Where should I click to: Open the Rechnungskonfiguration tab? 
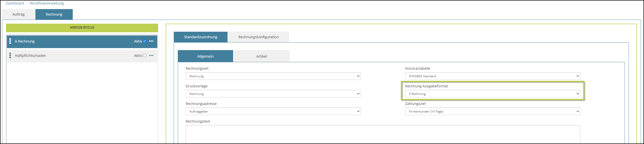pos(258,37)
